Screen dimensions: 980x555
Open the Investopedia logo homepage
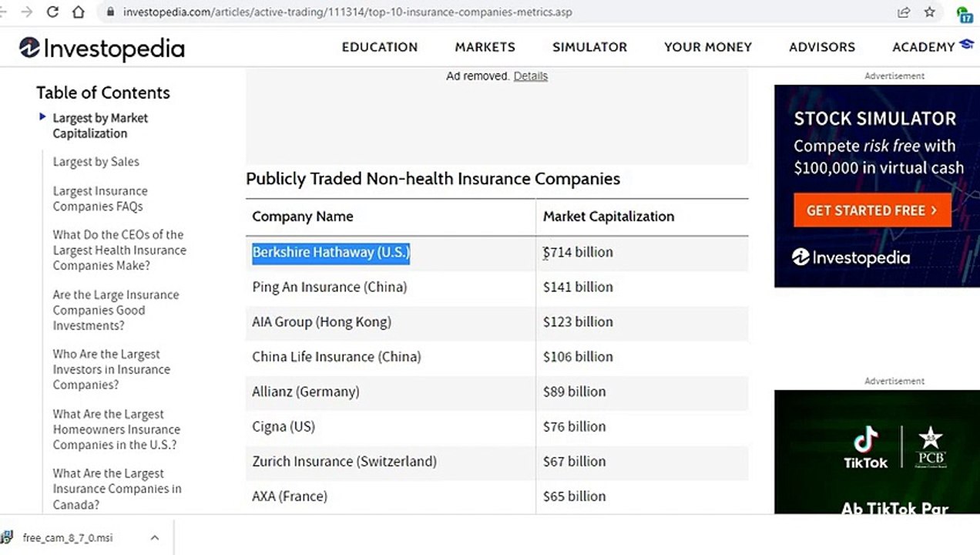tap(102, 49)
